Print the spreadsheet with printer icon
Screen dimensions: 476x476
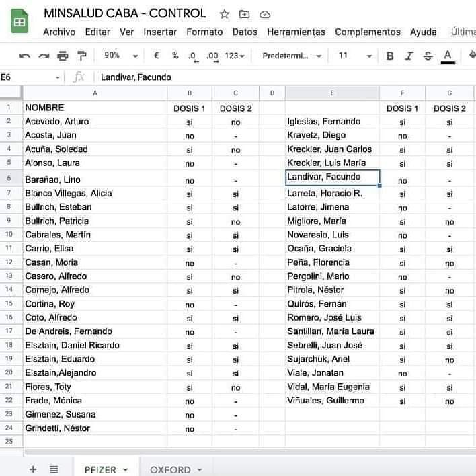pos(63,56)
